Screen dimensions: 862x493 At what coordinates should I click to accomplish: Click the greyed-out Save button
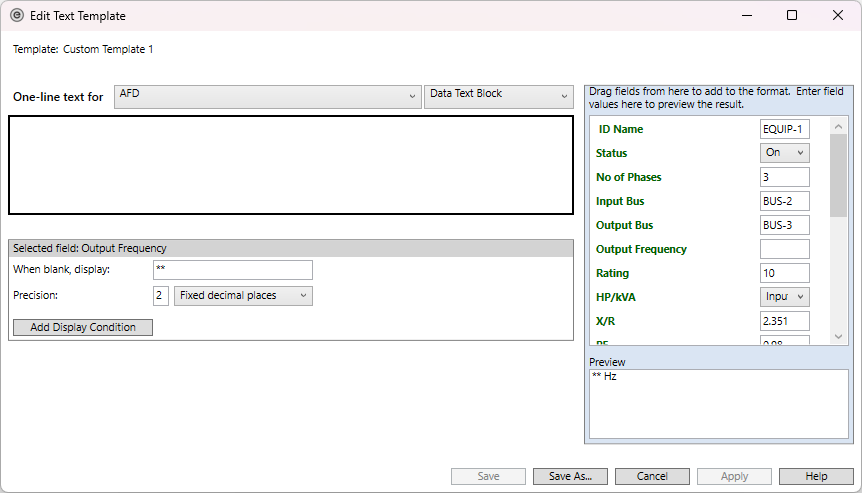(488, 477)
